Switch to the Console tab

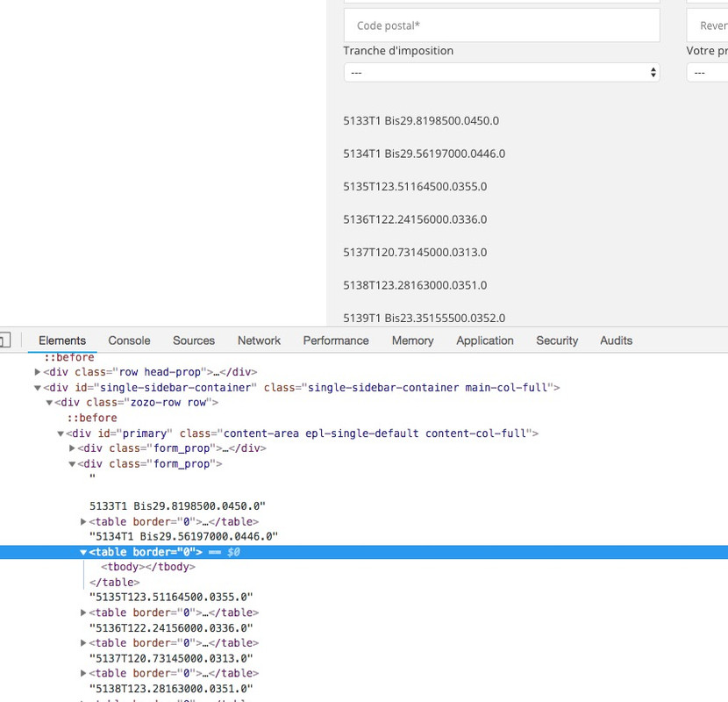[129, 340]
